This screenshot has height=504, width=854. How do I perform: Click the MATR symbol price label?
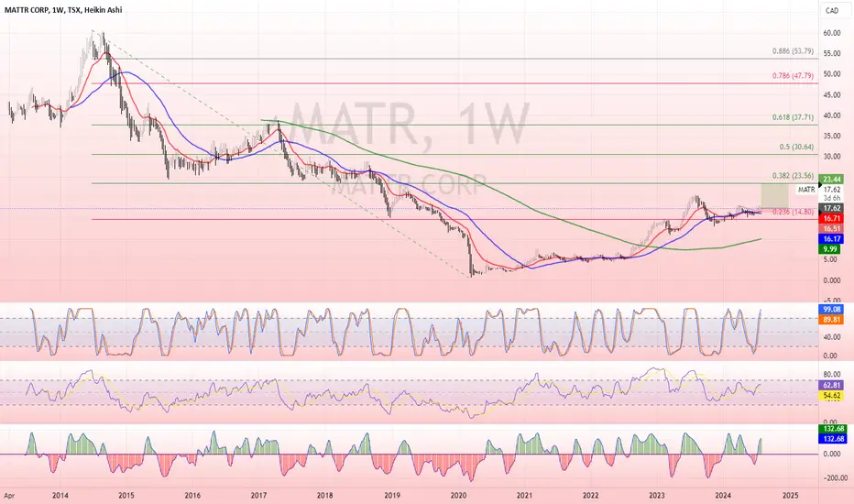click(806, 190)
